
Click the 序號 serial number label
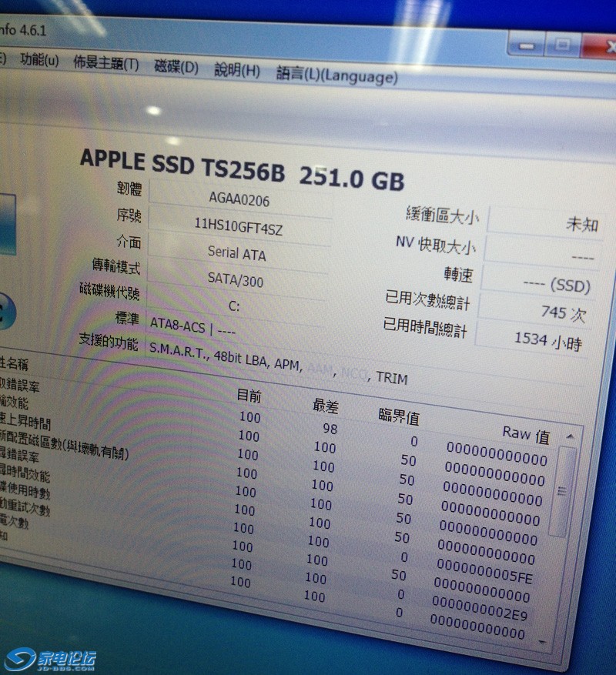click(x=129, y=215)
